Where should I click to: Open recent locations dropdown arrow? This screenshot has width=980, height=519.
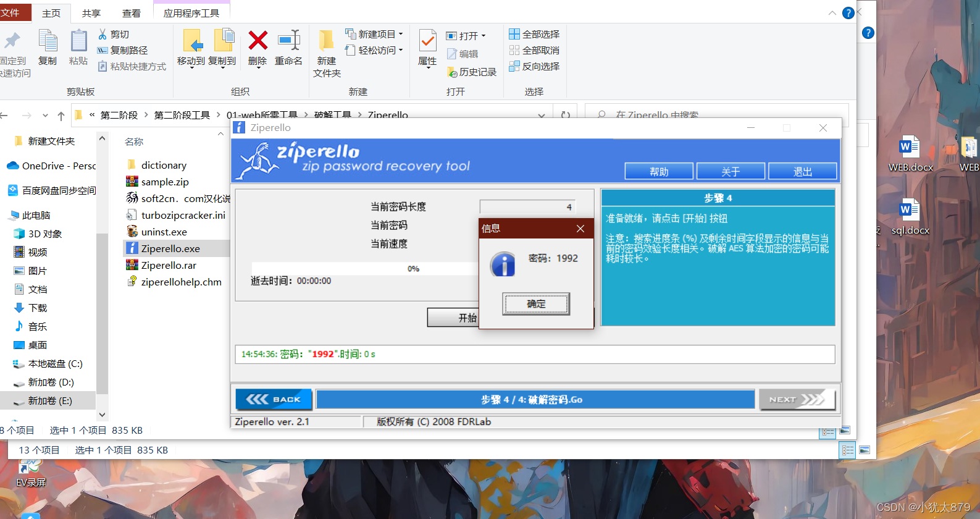tap(45, 116)
